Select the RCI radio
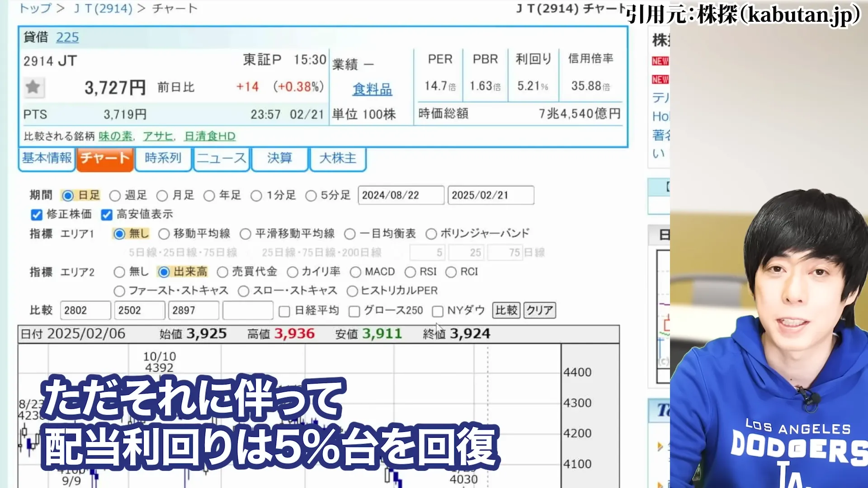Screen dimensions: 868x488 (x=451, y=272)
